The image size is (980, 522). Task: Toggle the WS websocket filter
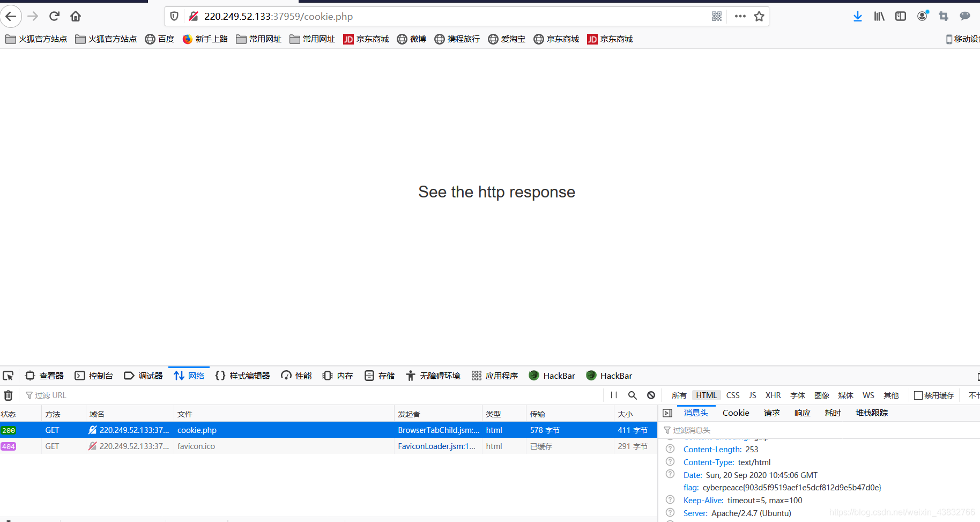[x=868, y=395]
